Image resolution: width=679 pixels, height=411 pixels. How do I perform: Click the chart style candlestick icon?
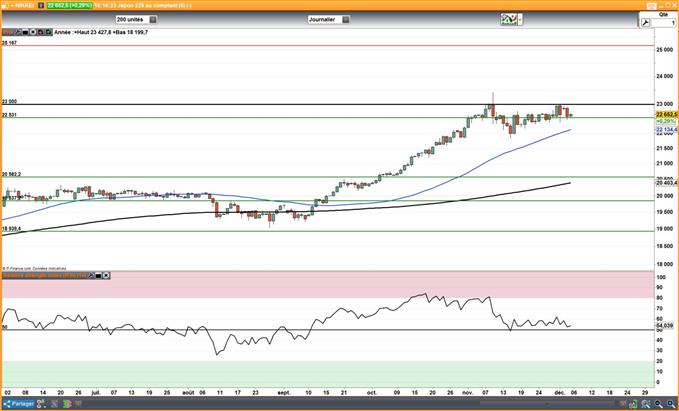click(509, 19)
